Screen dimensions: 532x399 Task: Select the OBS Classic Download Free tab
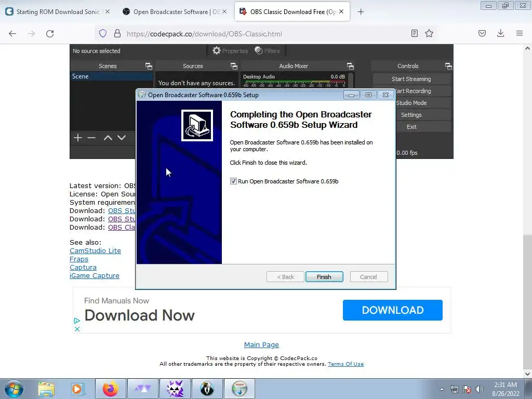click(292, 12)
